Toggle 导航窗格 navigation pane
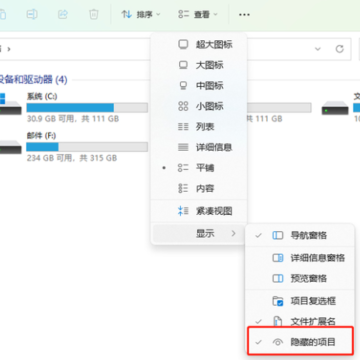 (299, 235)
